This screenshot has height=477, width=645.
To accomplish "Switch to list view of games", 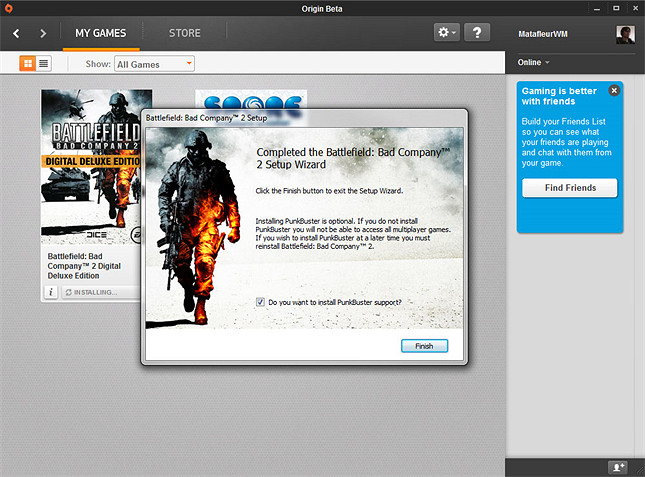I will (44, 64).
